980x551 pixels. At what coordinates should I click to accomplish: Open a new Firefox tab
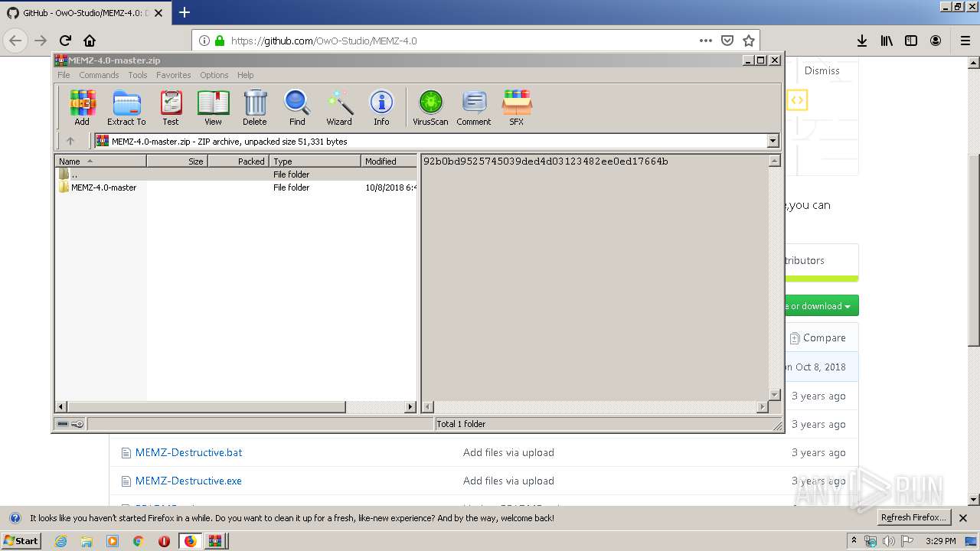coord(184,12)
